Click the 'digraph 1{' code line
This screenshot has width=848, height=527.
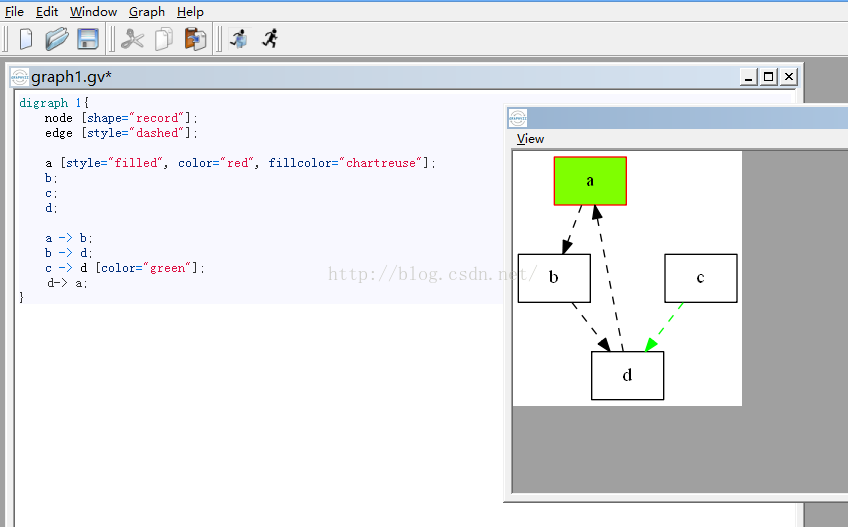(54, 103)
